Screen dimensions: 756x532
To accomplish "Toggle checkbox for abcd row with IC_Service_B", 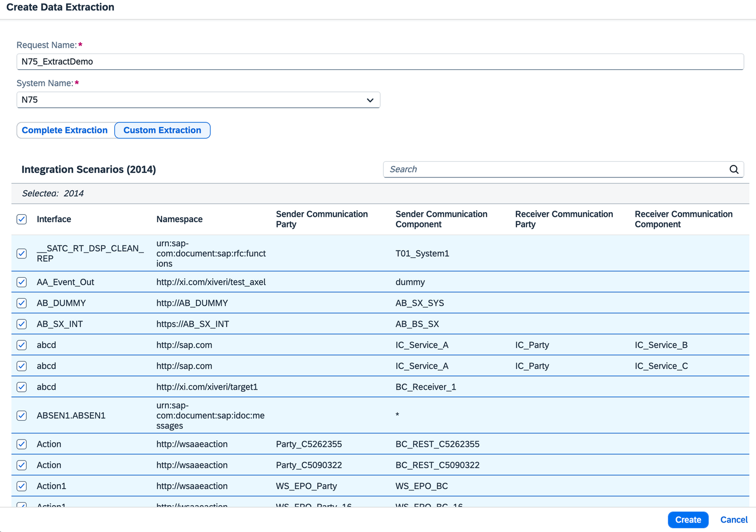I will click(x=22, y=345).
